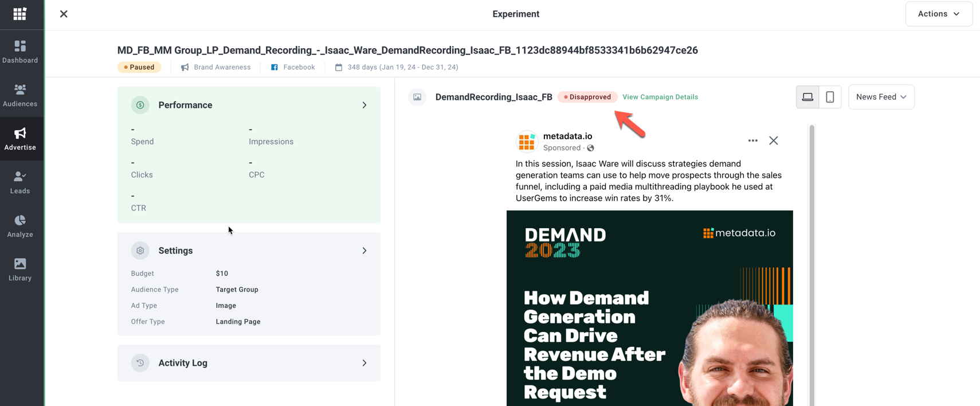The width and height of the screenshot is (980, 406).
Task: Expand the Activity Log panel
Action: point(364,363)
